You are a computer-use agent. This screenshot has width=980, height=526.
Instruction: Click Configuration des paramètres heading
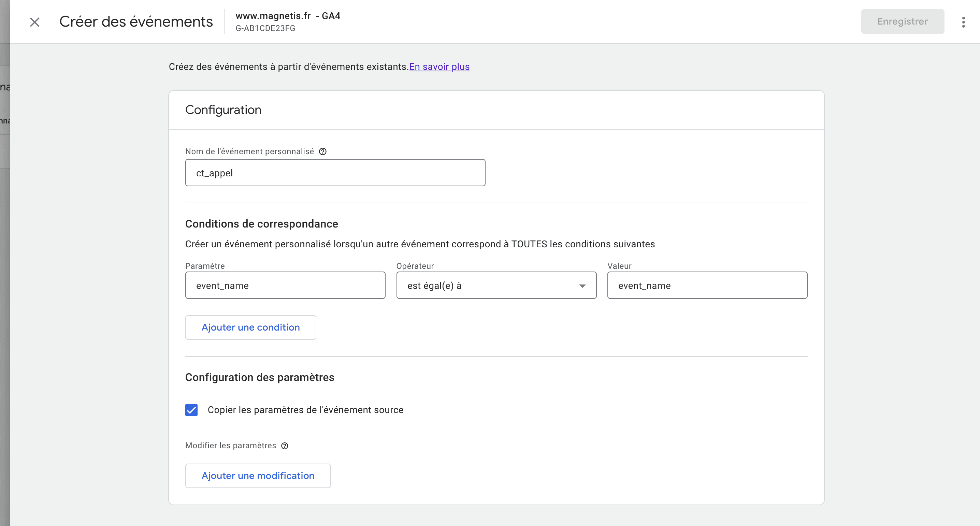point(260,377)
